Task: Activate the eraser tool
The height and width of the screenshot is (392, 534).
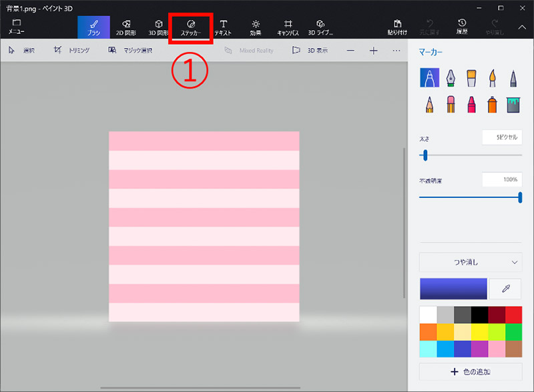Action: pos(451,104)
